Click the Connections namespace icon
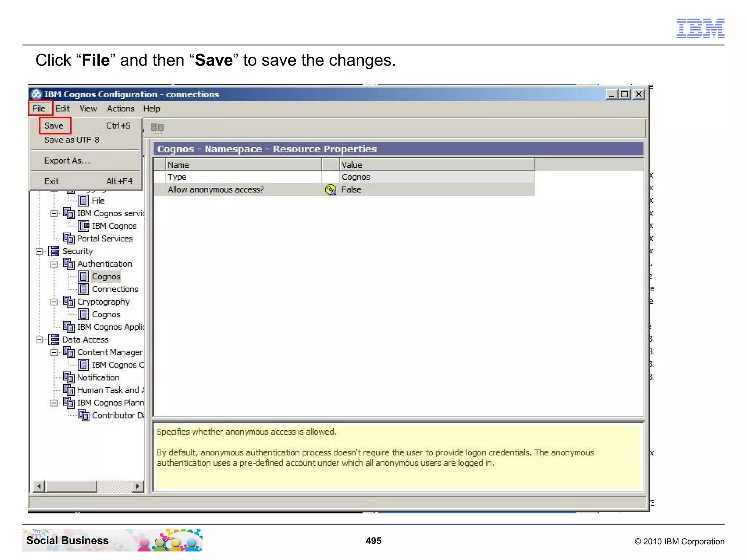747x560 pixels. [x=83, y=289]
